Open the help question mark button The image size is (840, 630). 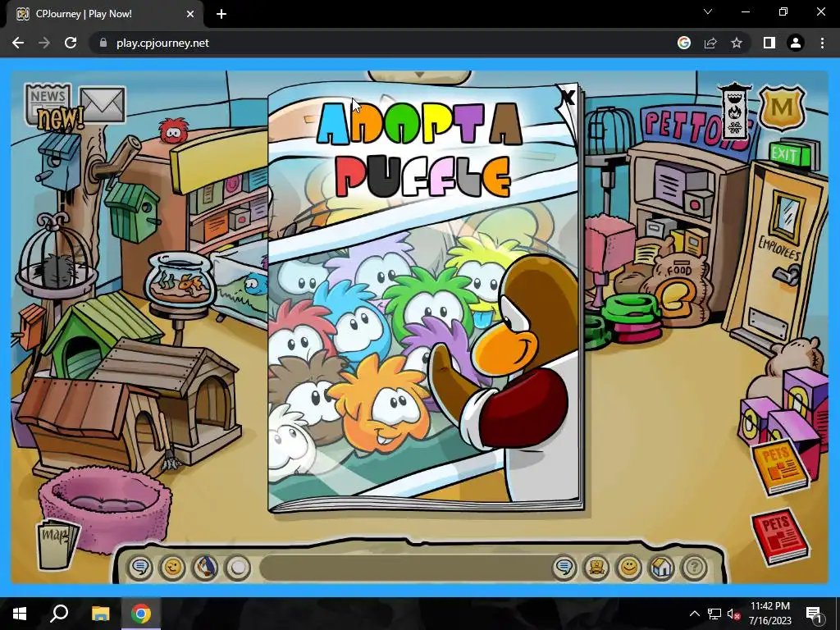(x=694, y=567)
